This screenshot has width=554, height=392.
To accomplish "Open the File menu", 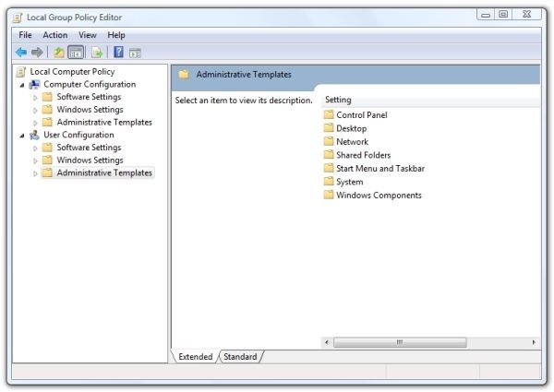I will pyautogui.click(x=25, y=35).
